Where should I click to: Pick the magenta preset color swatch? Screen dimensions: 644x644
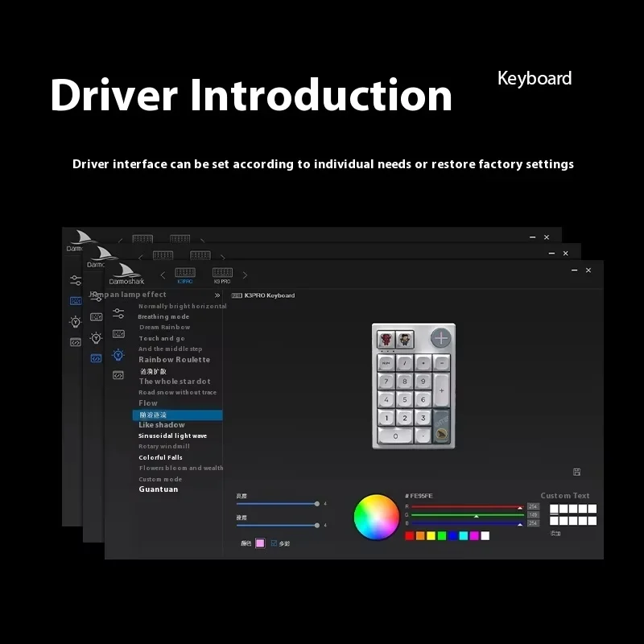(x=474, y=535)
